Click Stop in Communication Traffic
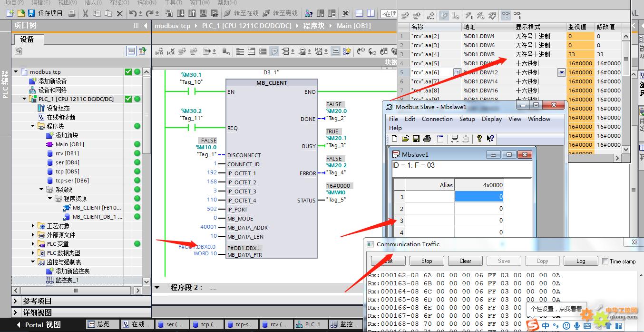The image size is (644, 332). (x=427, y=261)
